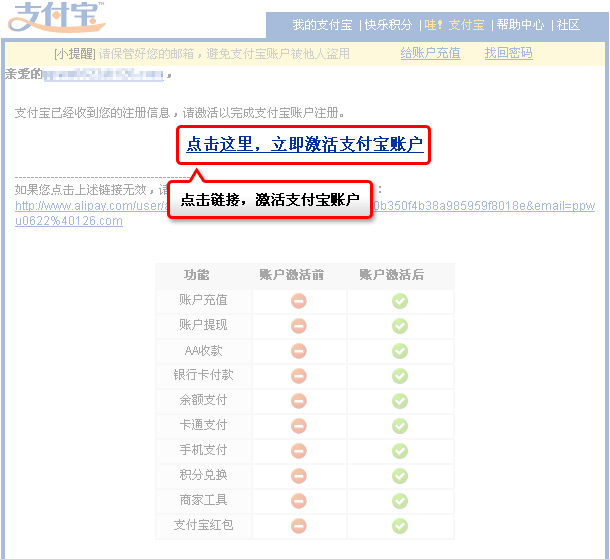
Task: Click the 手机支付 table row label
Action: pyautogui.click(x=203, y=450)
